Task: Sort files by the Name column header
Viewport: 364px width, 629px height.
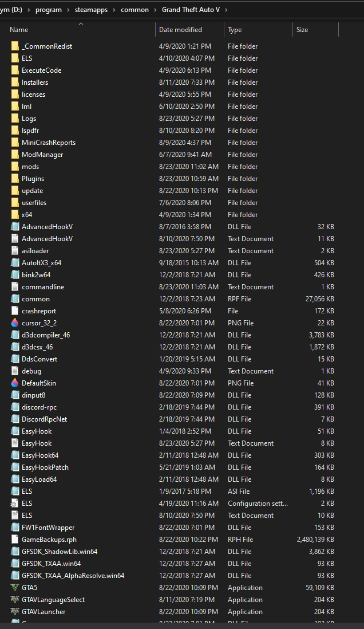Action: (x=19, y=30)
